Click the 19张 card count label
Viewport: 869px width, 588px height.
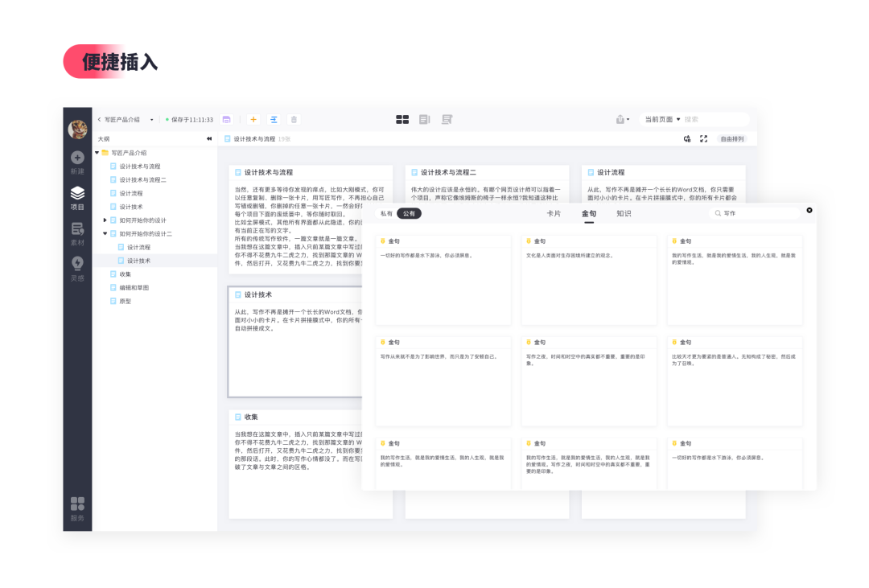(284, 139)
